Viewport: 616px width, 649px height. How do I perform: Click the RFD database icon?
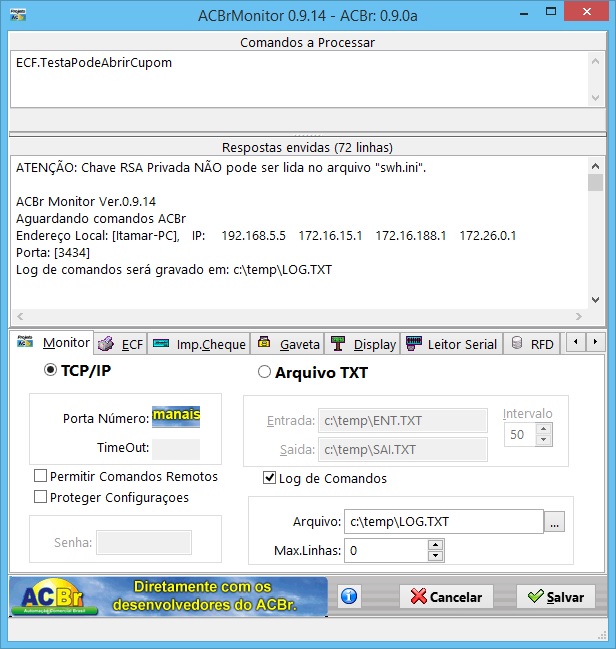tap(516, 343)
